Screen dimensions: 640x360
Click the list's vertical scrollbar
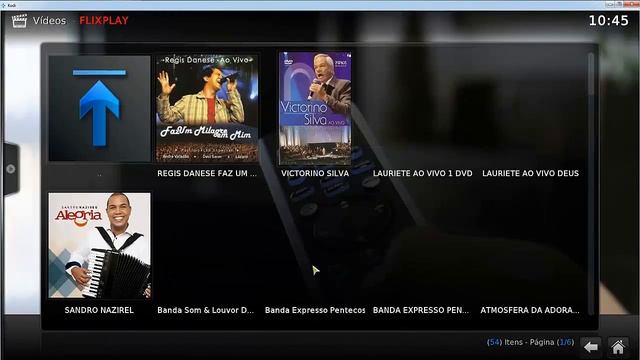[x=591, y=184]
